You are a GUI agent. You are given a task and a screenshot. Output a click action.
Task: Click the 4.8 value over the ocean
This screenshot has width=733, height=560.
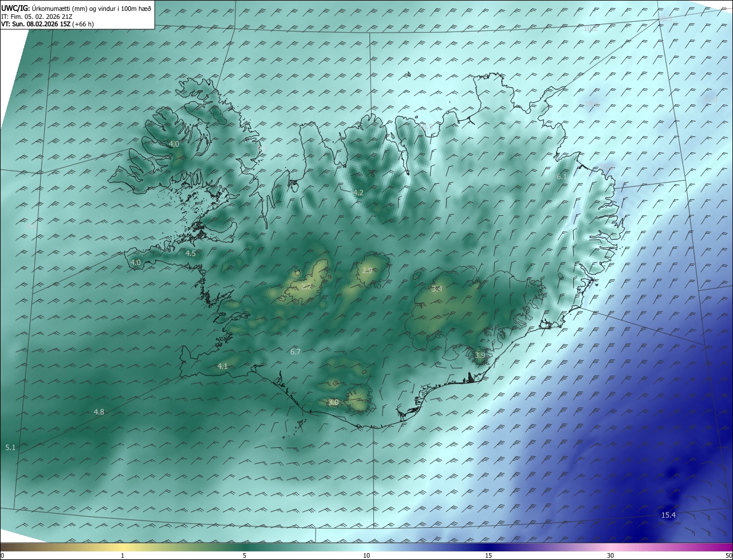point(99,412)
